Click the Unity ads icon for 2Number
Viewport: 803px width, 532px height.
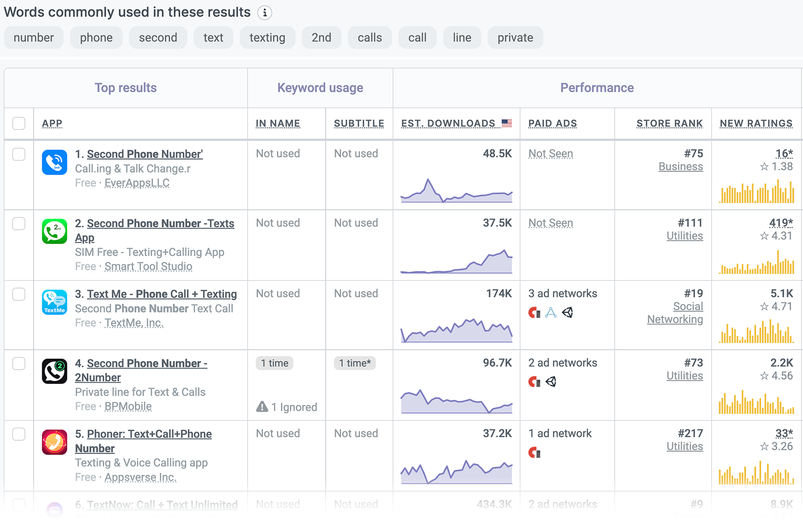551,382
